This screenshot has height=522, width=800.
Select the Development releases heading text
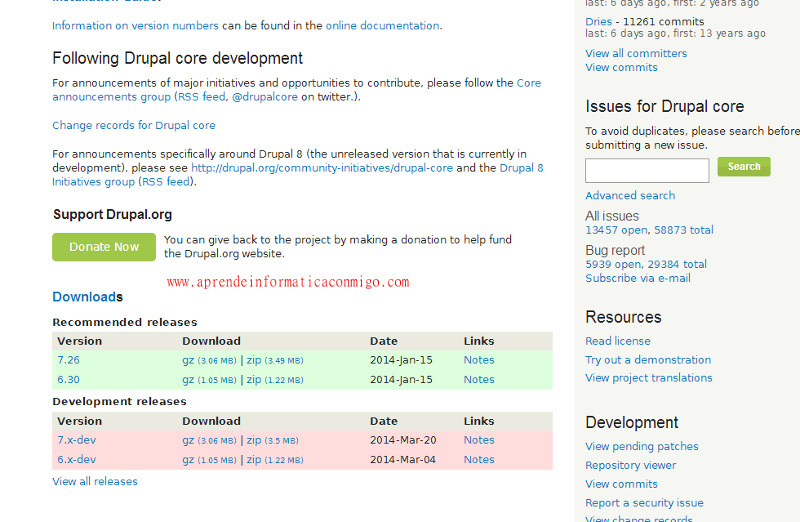[x=119, y=402]
